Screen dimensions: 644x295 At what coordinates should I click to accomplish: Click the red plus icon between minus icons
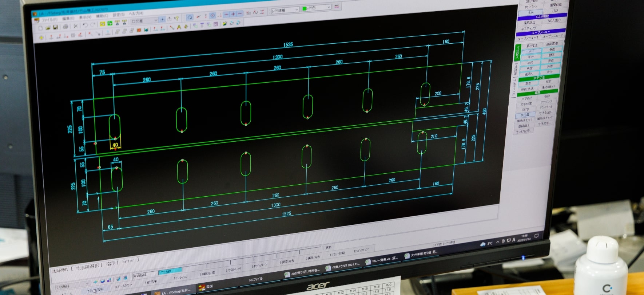coord(233,14)
